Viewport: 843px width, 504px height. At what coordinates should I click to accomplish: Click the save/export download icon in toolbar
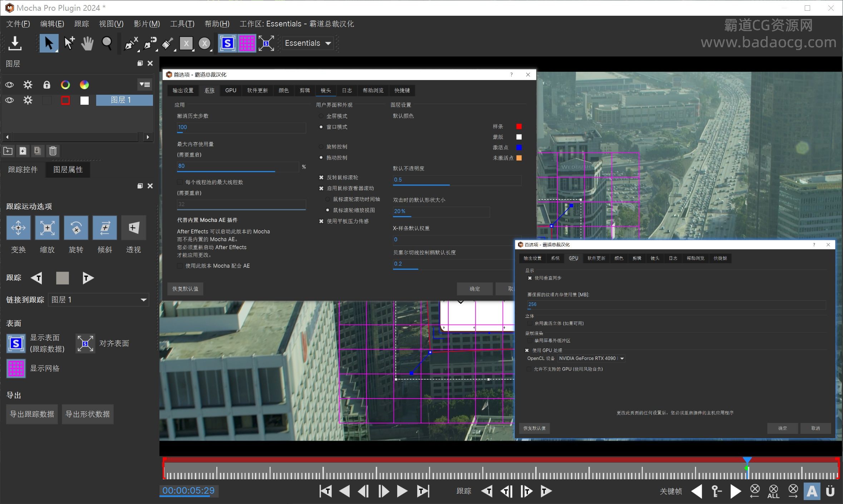click(x=15, y=43)
